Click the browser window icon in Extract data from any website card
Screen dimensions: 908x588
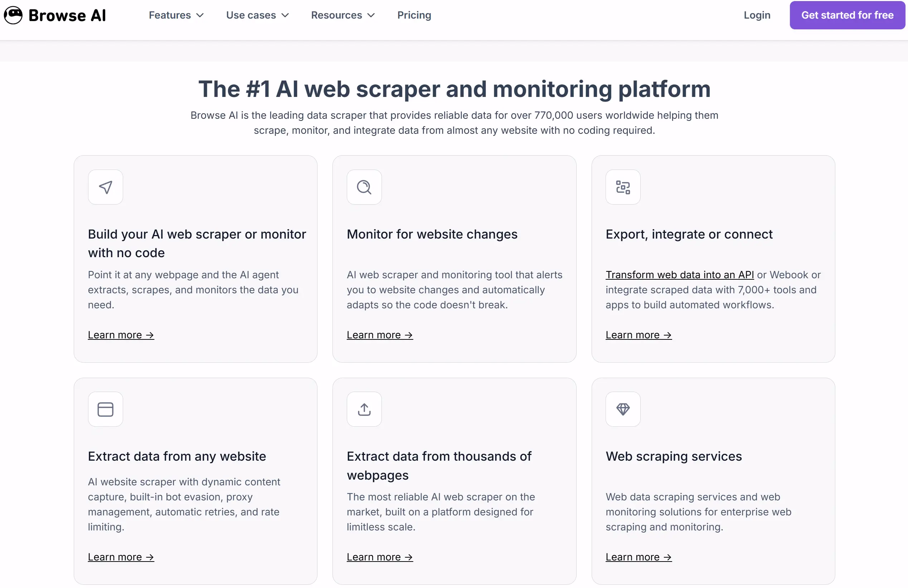point(105,409)
